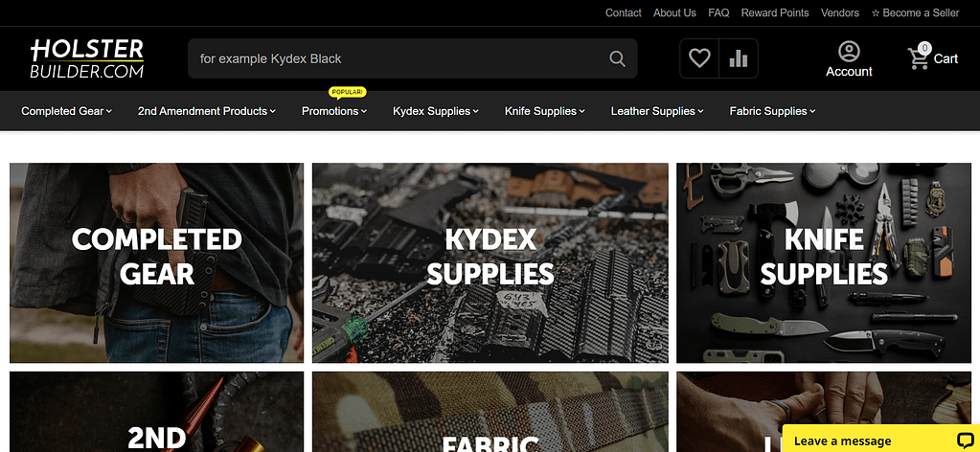The height and width of the screenshot is (452, 980).
Task: Go to the Reward Points page
Action: coord(775,12)
